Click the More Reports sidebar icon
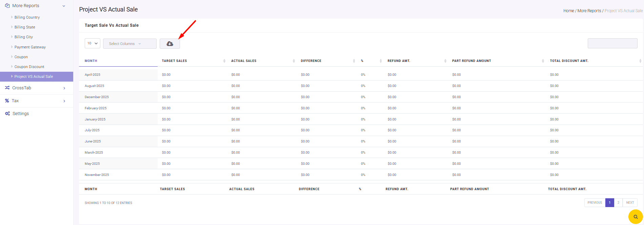644x225 pixels. pyautogui.click(x=7, y=6)
